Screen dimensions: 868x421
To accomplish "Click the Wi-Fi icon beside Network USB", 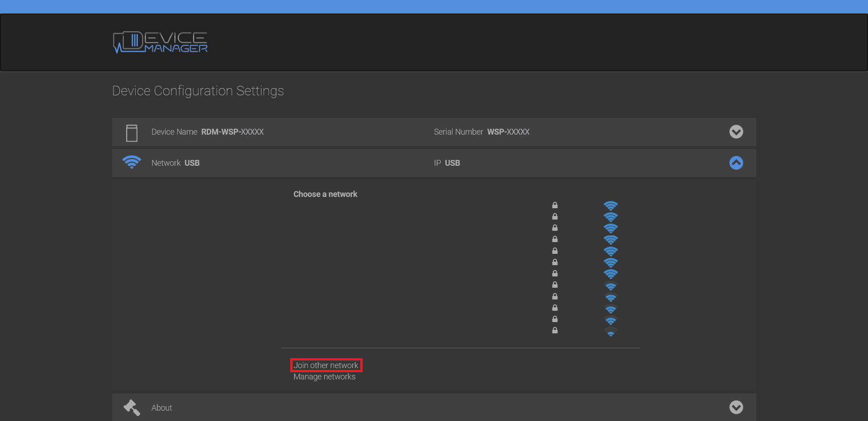I will click(x=132, y=162).
